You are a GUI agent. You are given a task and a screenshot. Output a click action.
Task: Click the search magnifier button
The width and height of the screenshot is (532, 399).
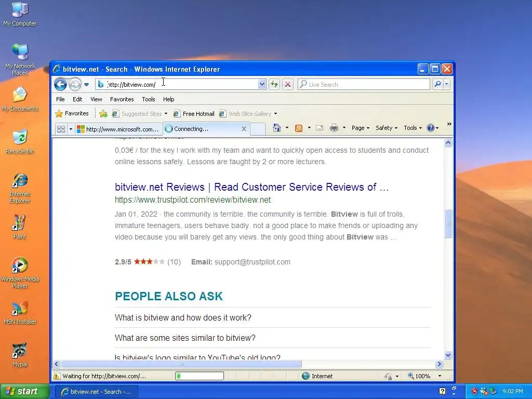(437, 84)
